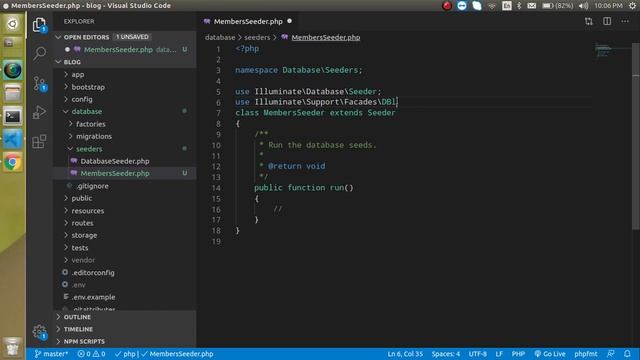Screen dimensions: 640x360
Task: Select the MembersSeeder.php editor tab
Action: coord(248,21)
